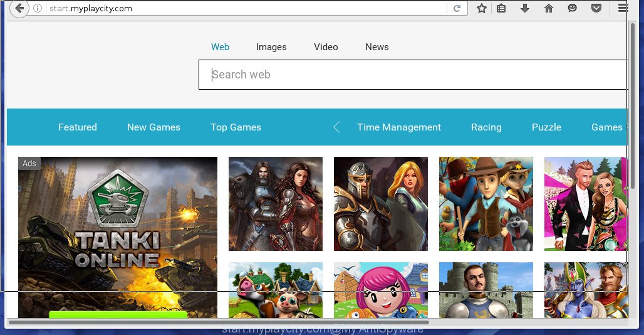Click the Ads label on banner
Viewport: 644px width, 335px height.
click(29, 163)
